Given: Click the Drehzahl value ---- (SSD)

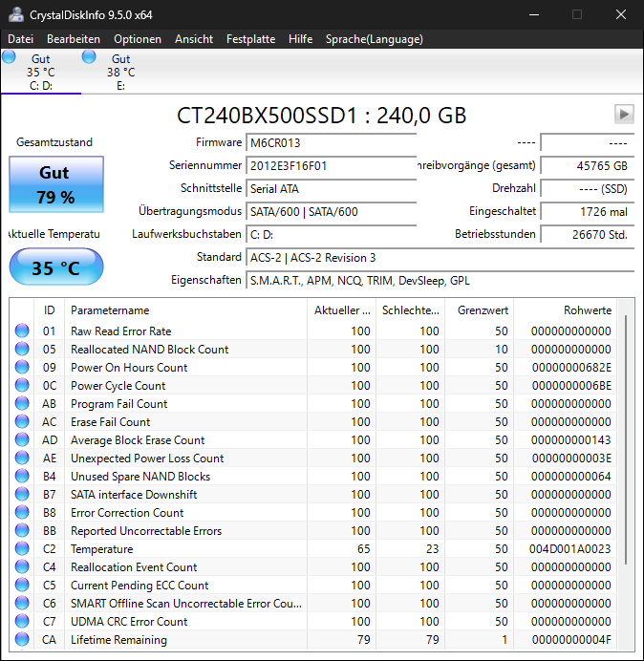Looking at the screenshot, I should 587,188.
